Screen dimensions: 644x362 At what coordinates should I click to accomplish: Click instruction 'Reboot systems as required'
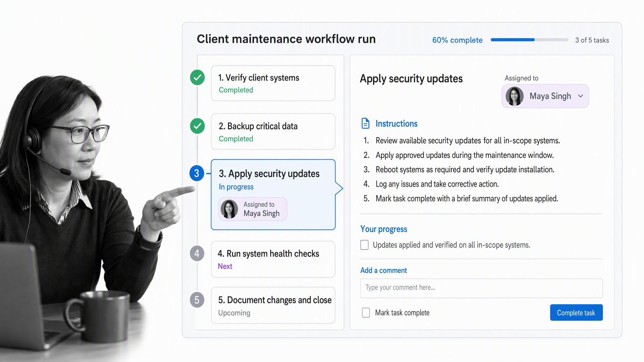tap(465, 170)
